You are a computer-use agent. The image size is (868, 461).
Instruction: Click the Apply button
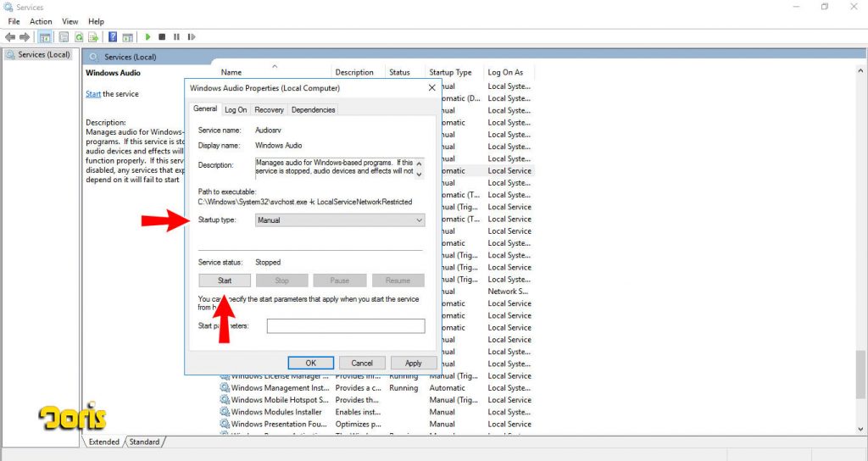(414, 363)
